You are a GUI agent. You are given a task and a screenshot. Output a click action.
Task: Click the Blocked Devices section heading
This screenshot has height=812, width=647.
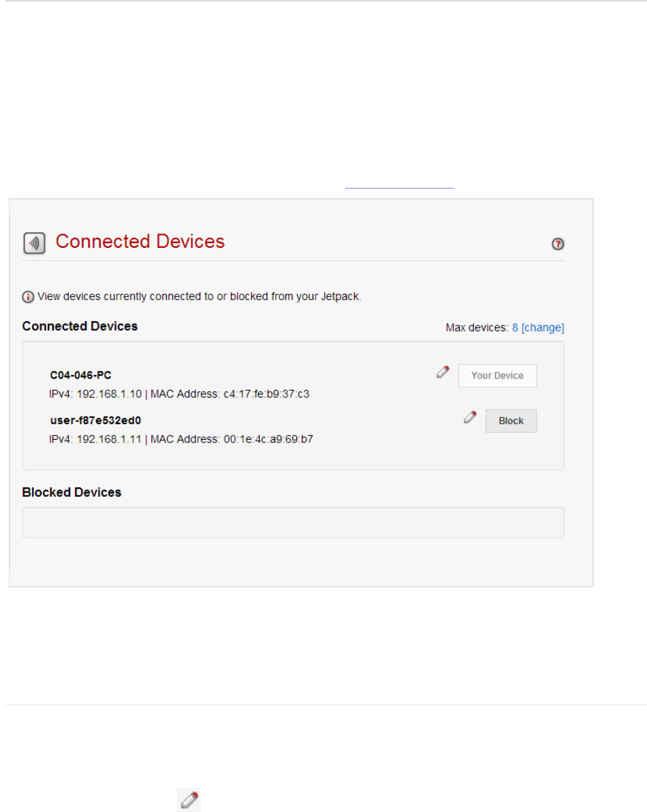pyautogui.click(x=72, y=492)
